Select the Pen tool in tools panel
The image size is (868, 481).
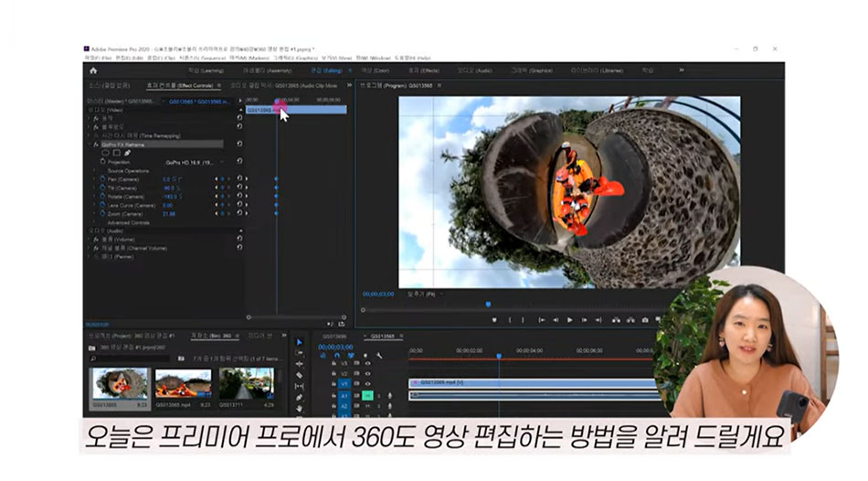(x=299, y=397)
